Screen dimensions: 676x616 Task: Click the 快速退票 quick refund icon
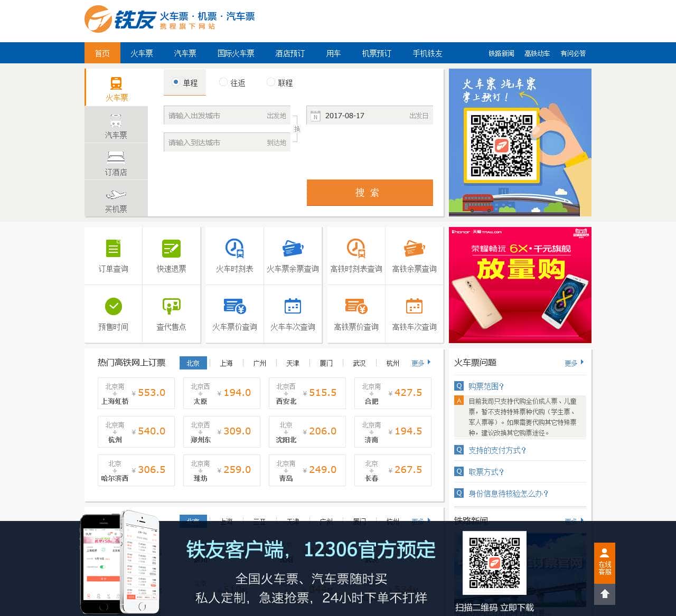pyautogui.click(x=171, y=248)
